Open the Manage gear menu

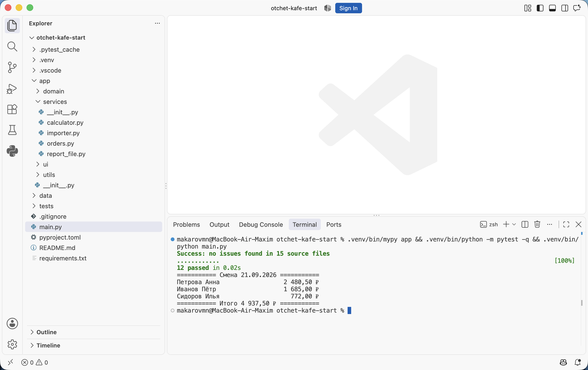pyautogui.click(x=12, y=344)
